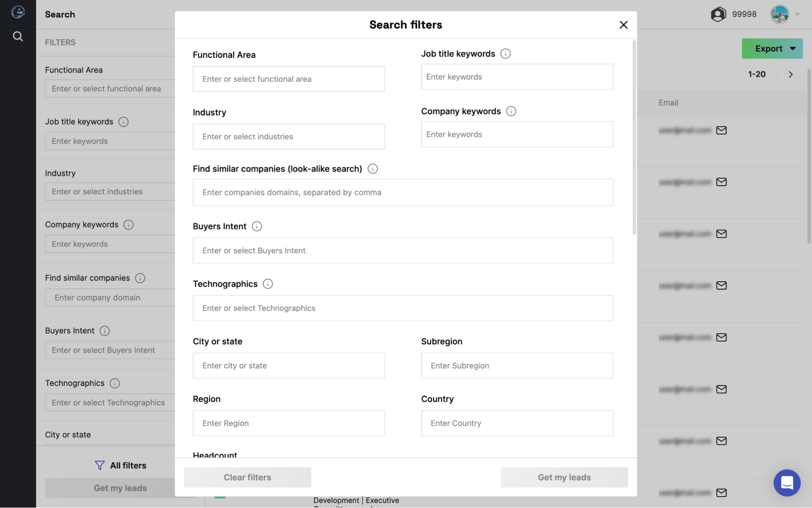Viewport: 812px width, 508px height.
Task: Click Clear filters button in modal footer
Action: 247,477
